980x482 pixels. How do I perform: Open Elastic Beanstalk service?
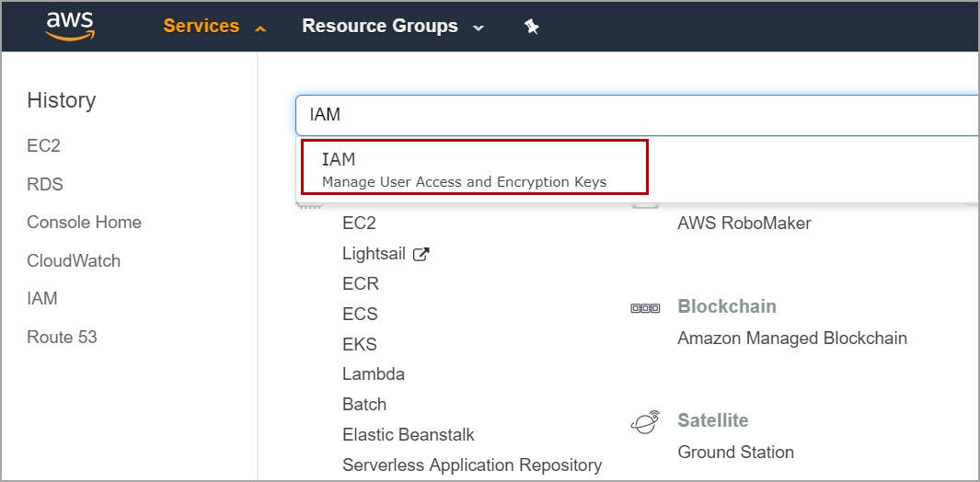point(409,435)
